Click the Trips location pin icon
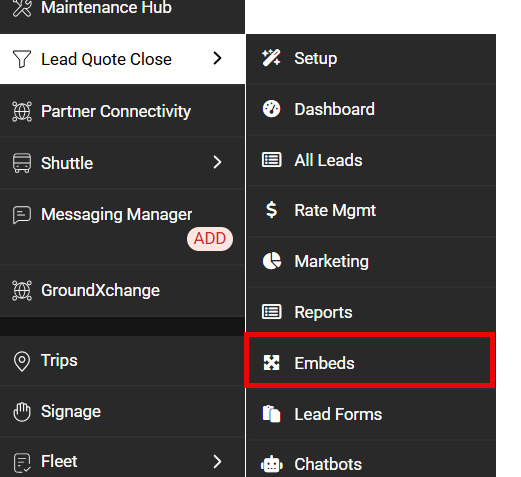Image resolution: width=521 pixels, height=477 pixels. [x=22, y=361]
